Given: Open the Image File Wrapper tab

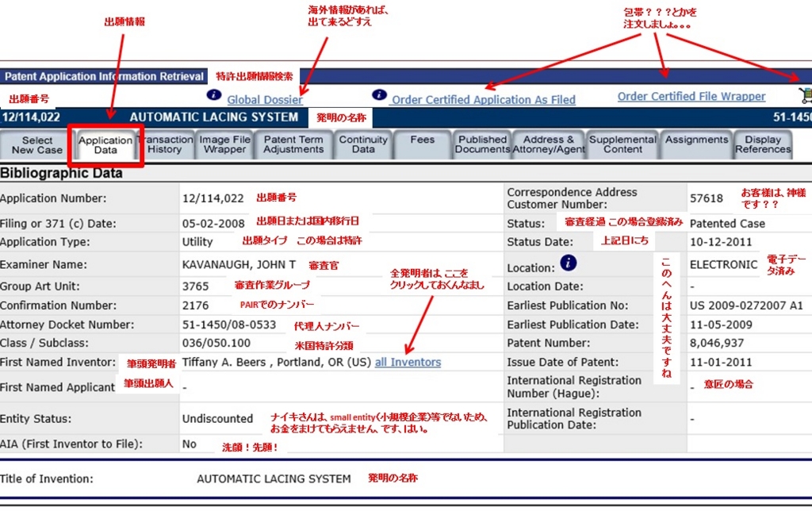Looking at the screenshot, I should coord(226,144).
